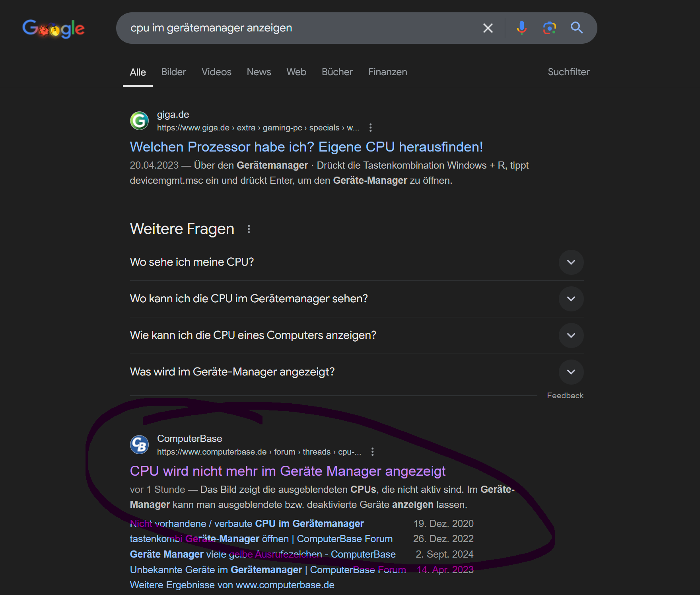Open 'Welchen Prozessor habe ich?' result link
700x595 pixels.
306,147
